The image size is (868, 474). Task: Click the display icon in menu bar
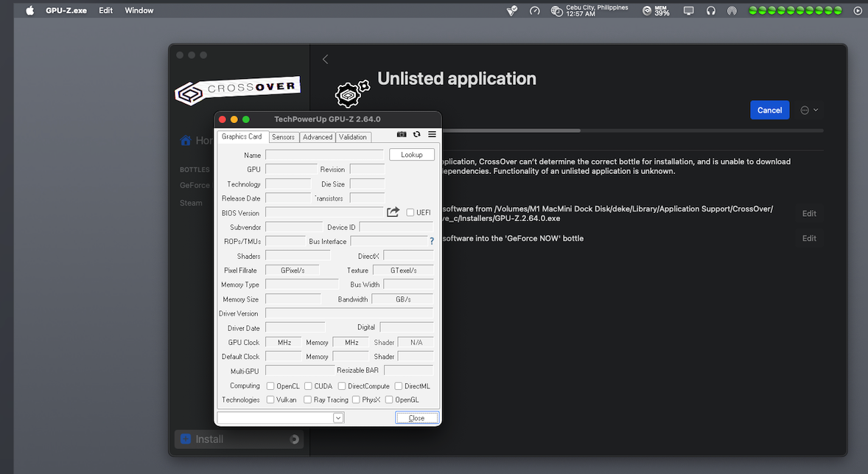pos(689,10)
